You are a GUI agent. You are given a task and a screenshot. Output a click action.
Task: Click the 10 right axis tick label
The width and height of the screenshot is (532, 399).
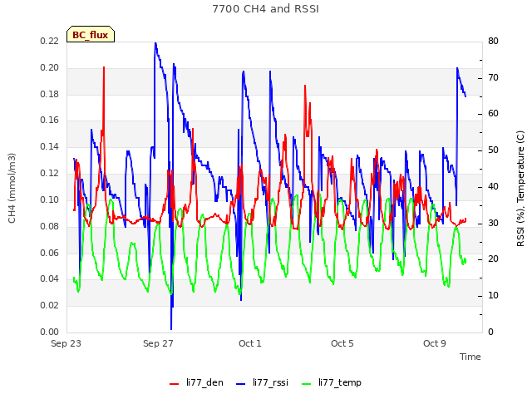(x=493, y=295)
